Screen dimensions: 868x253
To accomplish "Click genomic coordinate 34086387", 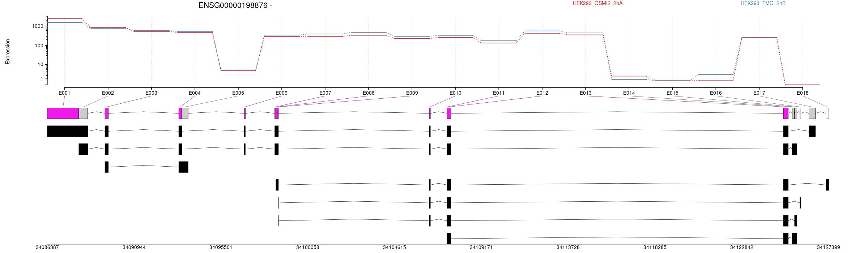I will 47,248.
